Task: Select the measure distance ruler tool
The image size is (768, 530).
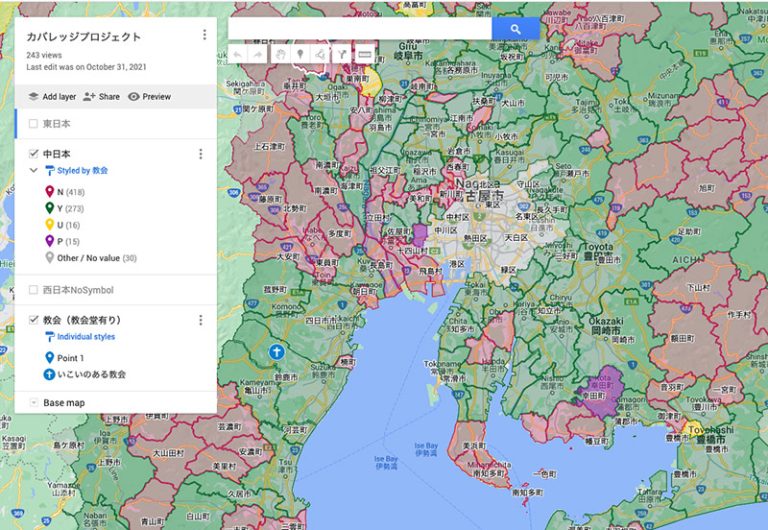Action: [x=364, y=54]
